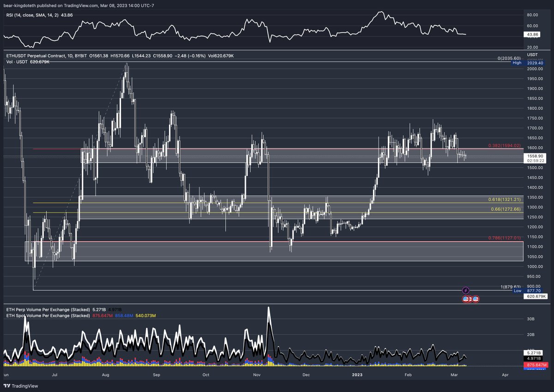This screenshot has width=554, height=392.
Task: Select the 0.618(1321.21) Fibonacci level label
Action: coord(506,200)
